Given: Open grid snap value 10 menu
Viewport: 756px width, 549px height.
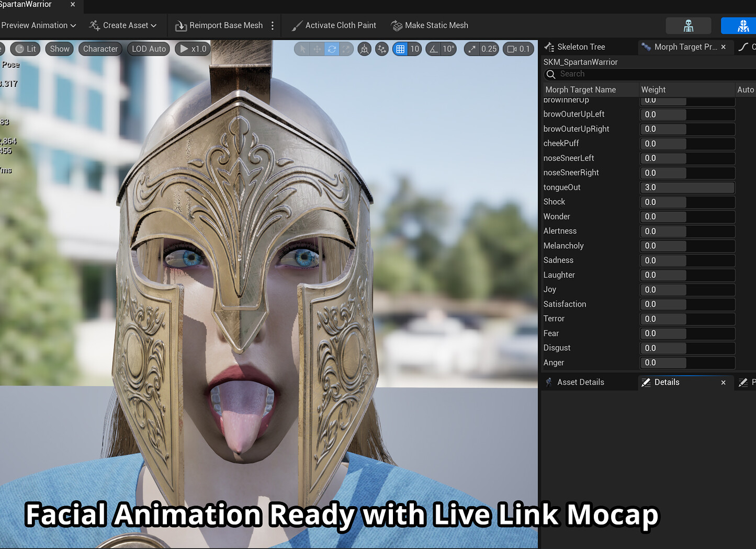Looking at the screenshot, I should coord(414,49).
